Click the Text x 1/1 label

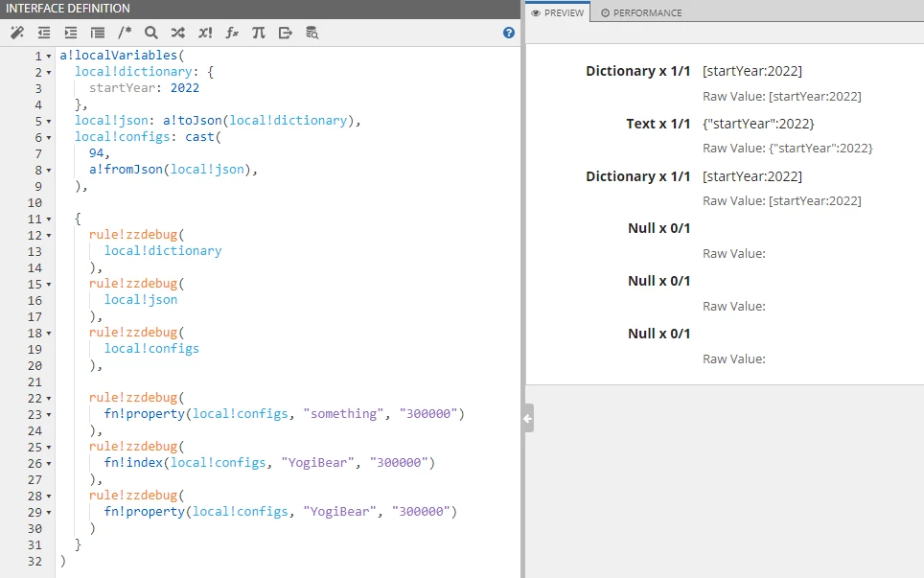coord(658,124)
